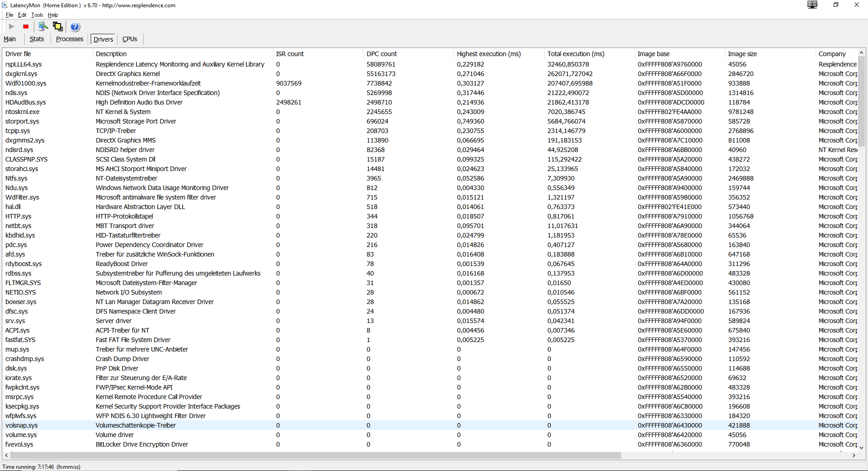868x471 pixels.
Task: Select the Drivers tab
Action: point(103,39)
